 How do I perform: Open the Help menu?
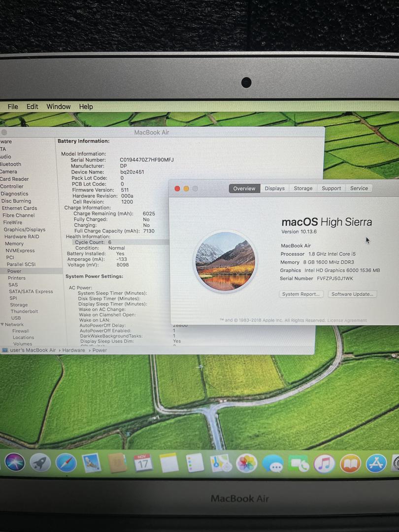coord(86,106)
